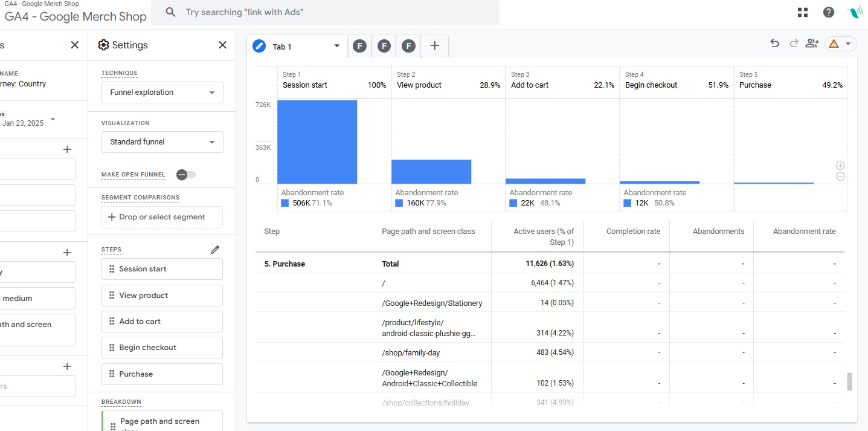Click the account avatar icon
The height and width of the screenshot is (431, 868).
click(x=855, y=12)
